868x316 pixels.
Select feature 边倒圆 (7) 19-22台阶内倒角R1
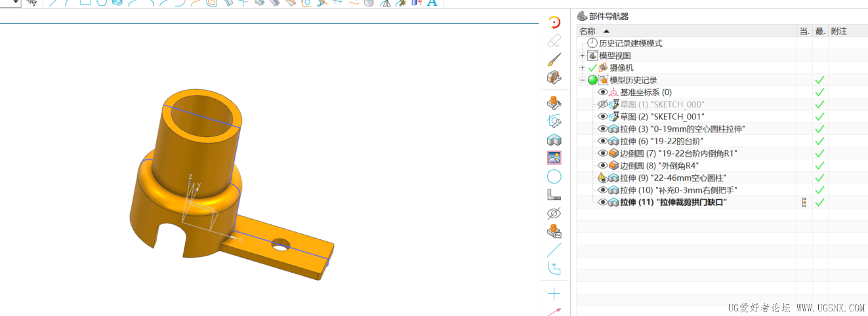pos(679,153)
